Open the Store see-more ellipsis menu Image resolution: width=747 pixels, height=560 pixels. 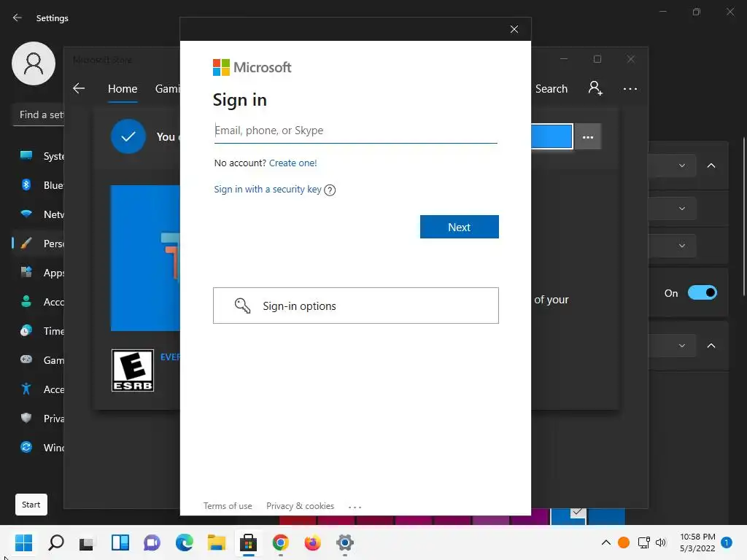coord(630,89)
